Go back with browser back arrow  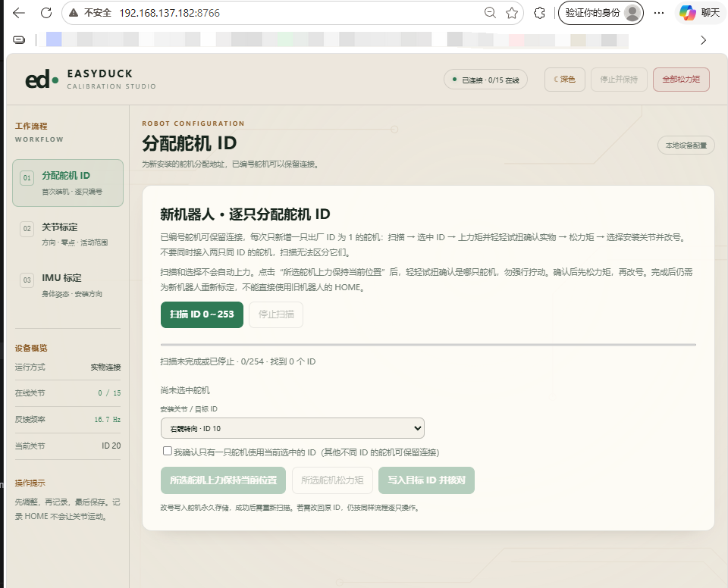(x=19, y=13)
